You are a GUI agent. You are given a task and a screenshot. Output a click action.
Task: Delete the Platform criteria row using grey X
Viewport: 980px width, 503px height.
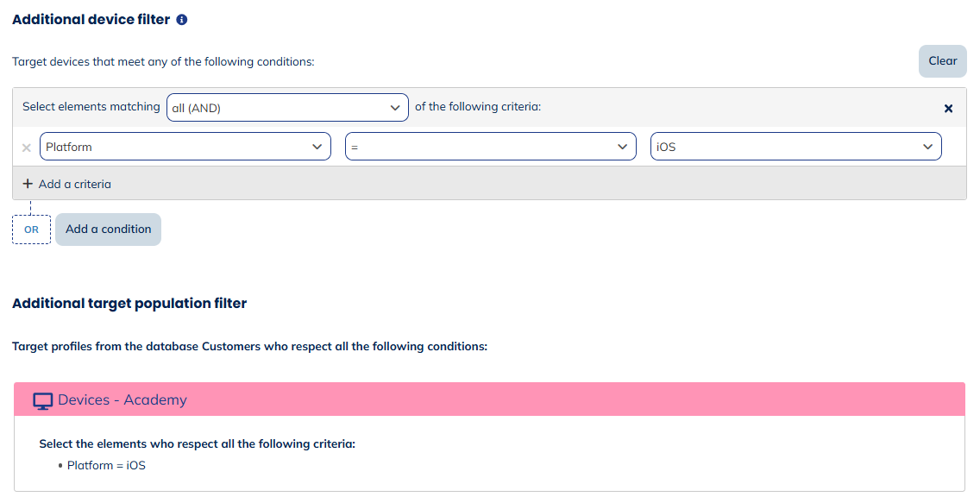[26, 148]
